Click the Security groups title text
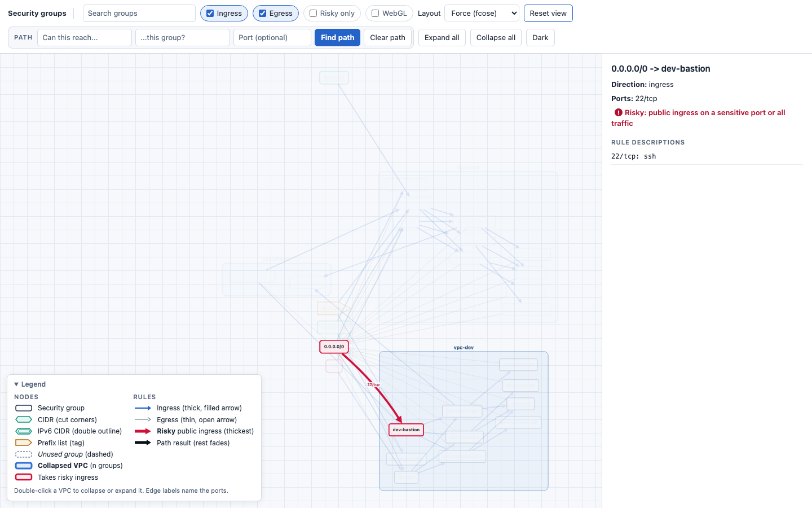Viewport: 812px width, 508px height. 37,14
